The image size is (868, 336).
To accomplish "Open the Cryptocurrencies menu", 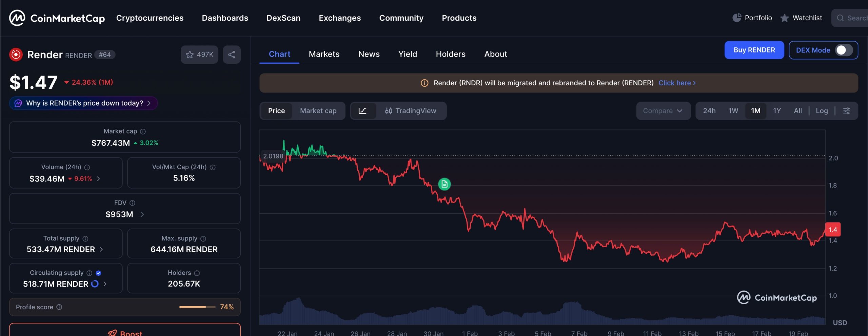I will [150, 18].
